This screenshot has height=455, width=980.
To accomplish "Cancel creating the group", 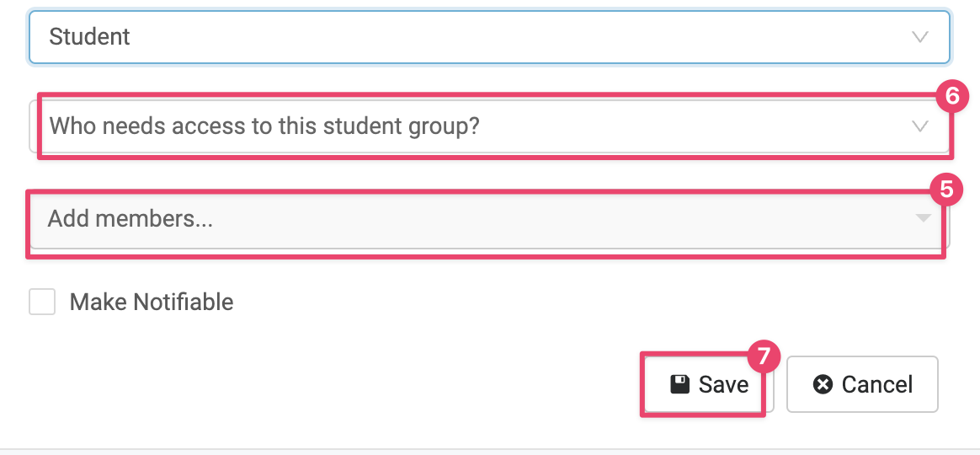I will [862, 385].
